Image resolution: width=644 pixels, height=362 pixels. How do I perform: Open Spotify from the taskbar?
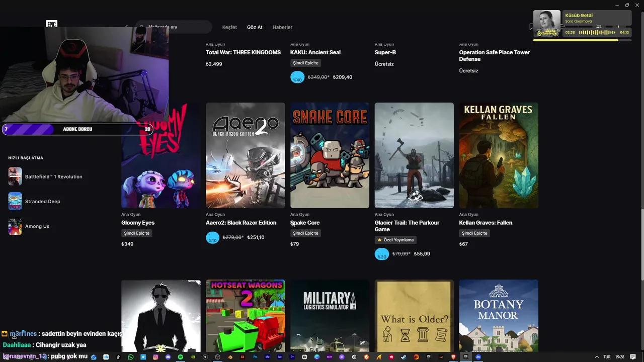point(180,357)
